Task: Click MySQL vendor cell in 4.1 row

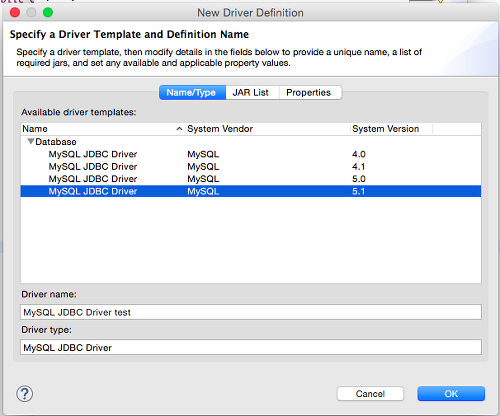Action: [x=203, y=166]
